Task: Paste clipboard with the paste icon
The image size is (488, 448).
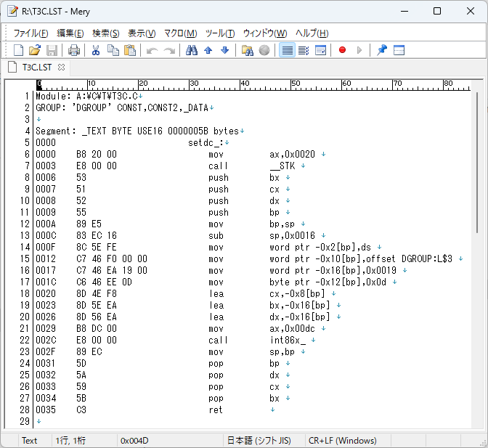Action: pos(130,50)
